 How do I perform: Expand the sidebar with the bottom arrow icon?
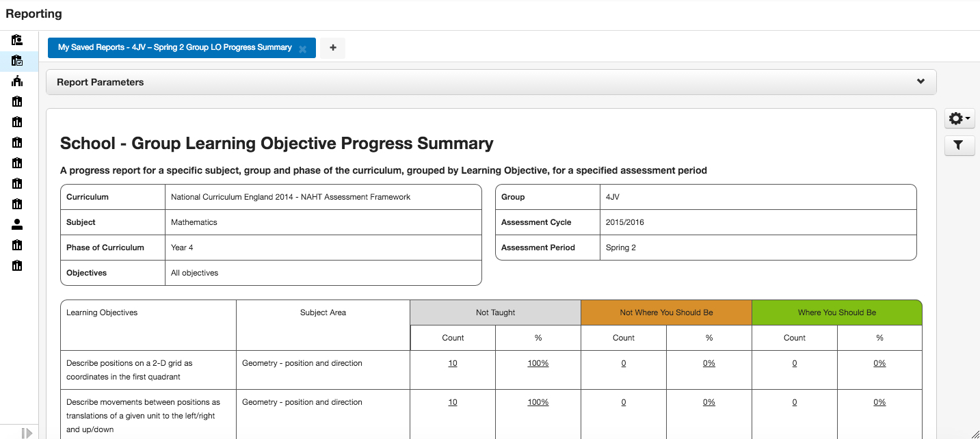point(27,432)
